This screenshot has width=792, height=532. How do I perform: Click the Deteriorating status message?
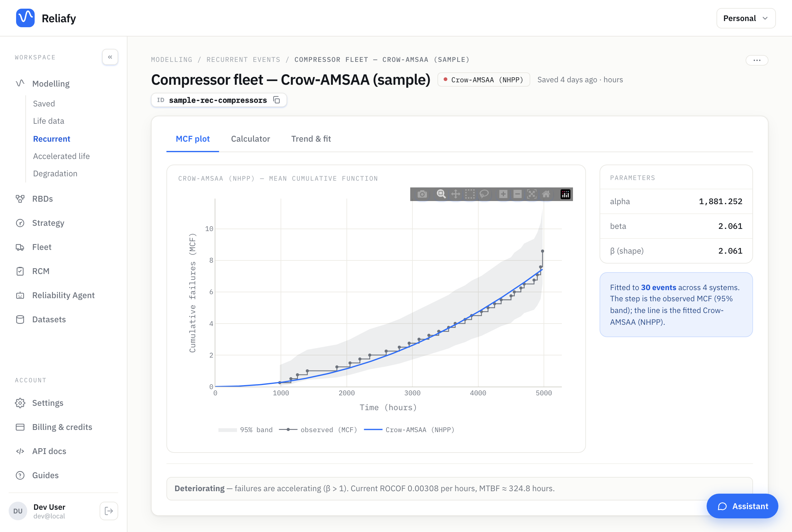[459, 488]
